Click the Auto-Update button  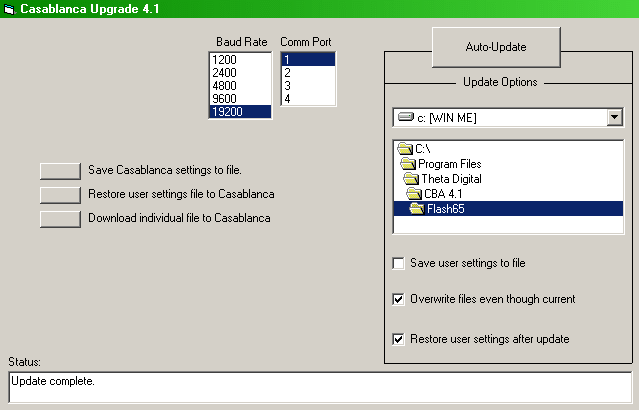496,47
